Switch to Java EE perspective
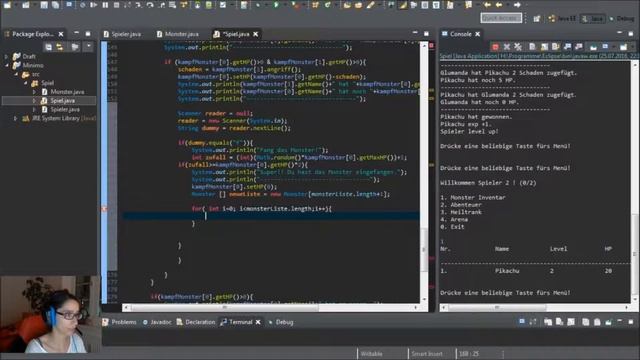 point(562,18)
